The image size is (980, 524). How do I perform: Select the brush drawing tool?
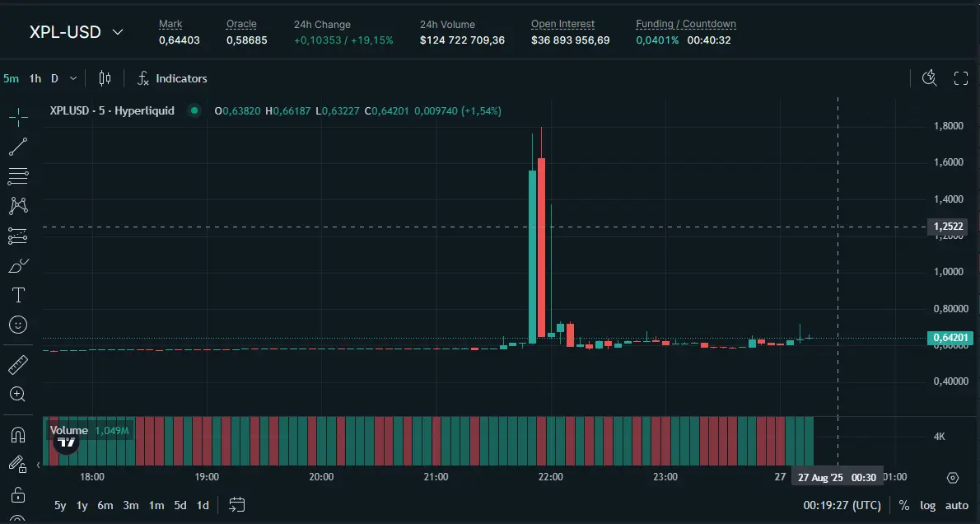18,266
